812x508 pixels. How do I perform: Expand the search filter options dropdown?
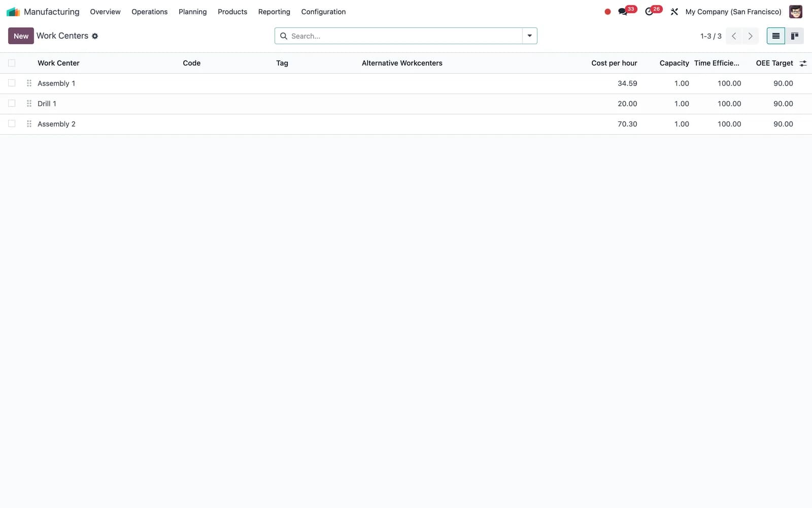click(529, 36)
